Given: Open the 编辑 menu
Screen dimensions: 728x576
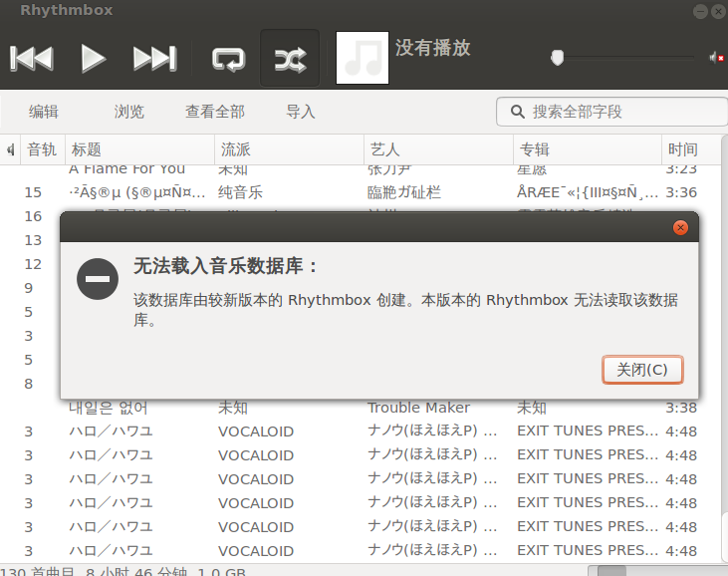Looking at the screenshot, I should 44,112.
